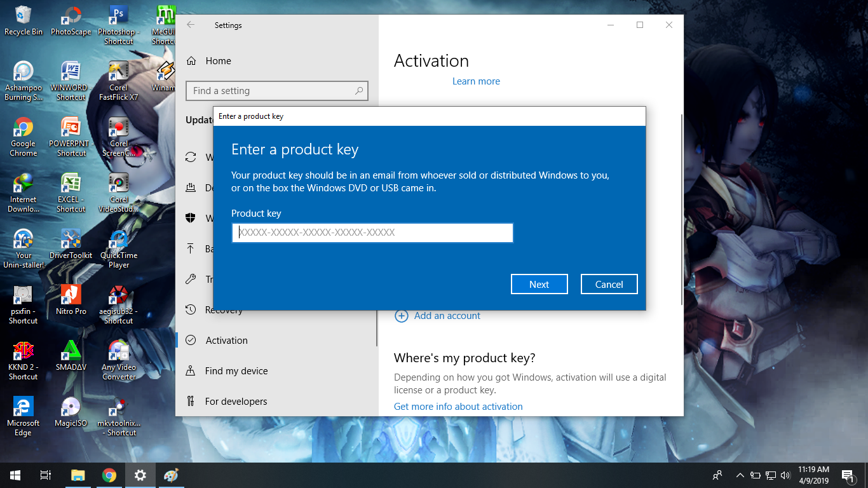The image size is (868, 488).
Task: Mute sound via the taskbar volume icon
Action: click(785, 475)
